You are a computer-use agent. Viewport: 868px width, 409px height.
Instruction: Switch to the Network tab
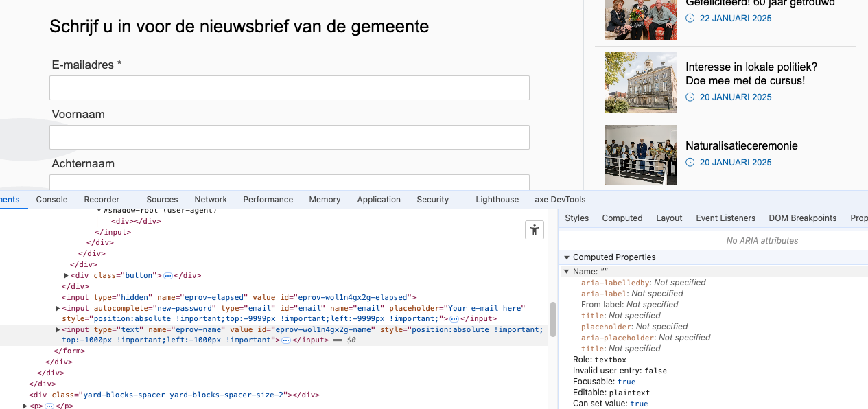(211, 200)
